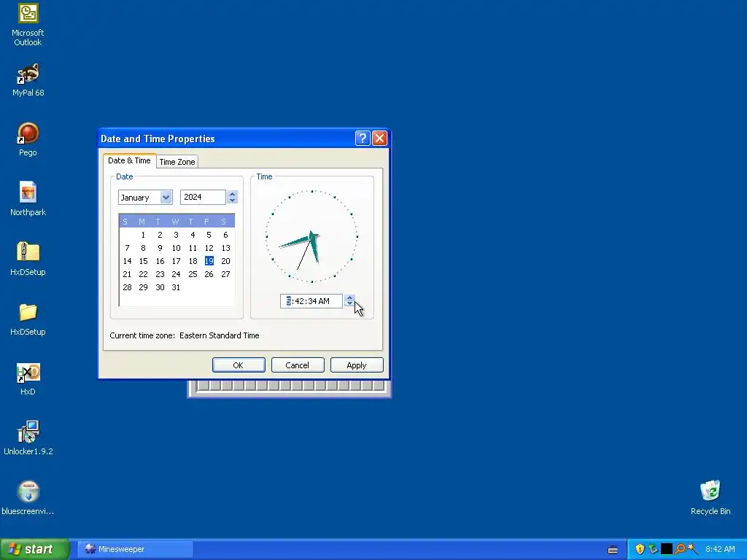
Task: Select the HxDSetup plain folder icon
Action: 28,319
